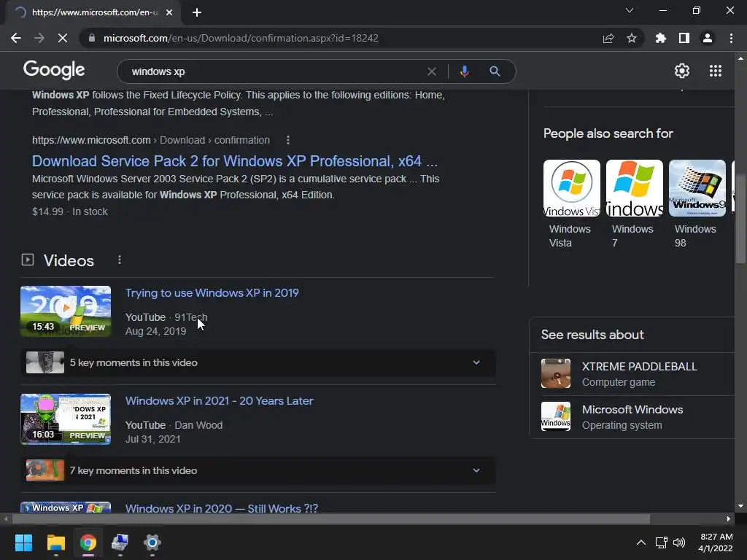Clear the search box text
747x560 pixels.
(x=432, y=71)
